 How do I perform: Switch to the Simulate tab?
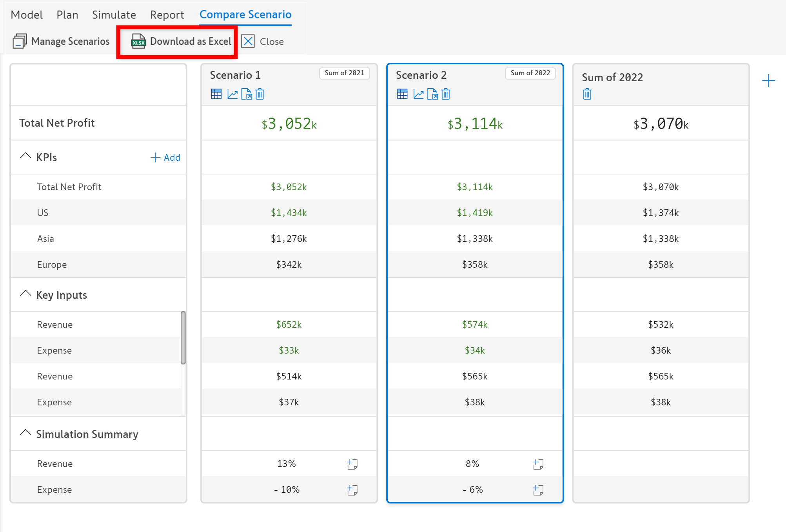pos(114,15)
